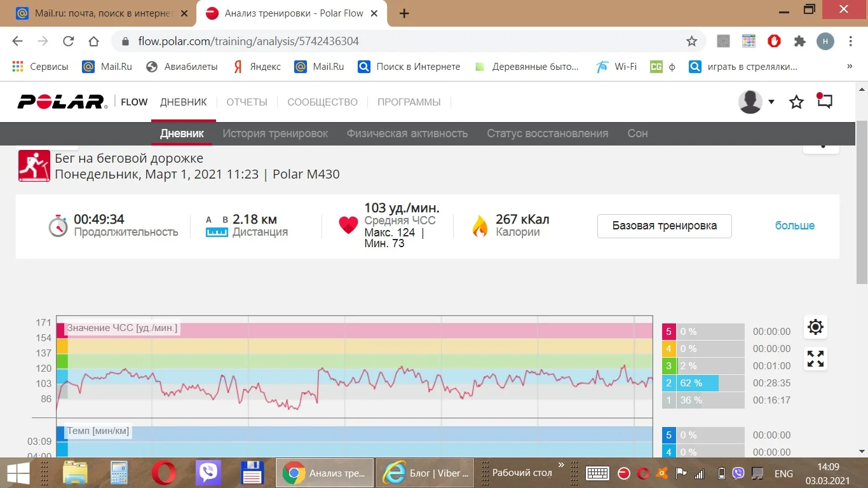Open the grey circle browser extension
Image resolution: width=868 pixels, height=488 pixels.
(723, 41)
